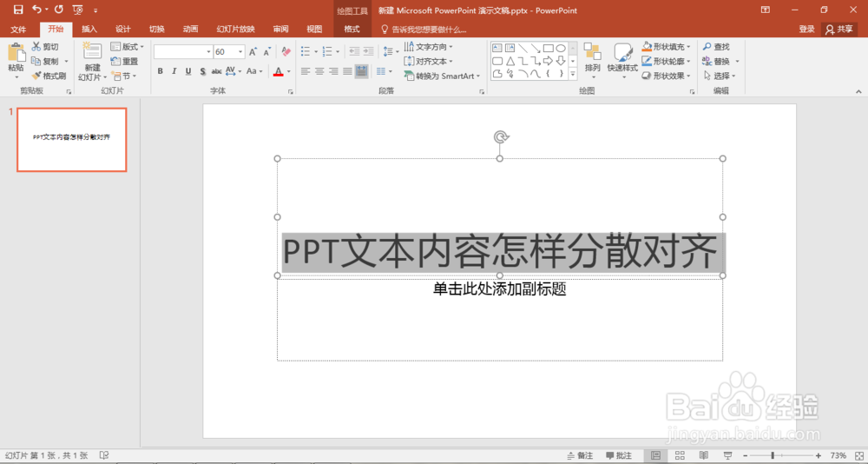Select the oval shape in gallery
Image resolution: width=868 pixels, height=464 pixels.
[561, 49]
